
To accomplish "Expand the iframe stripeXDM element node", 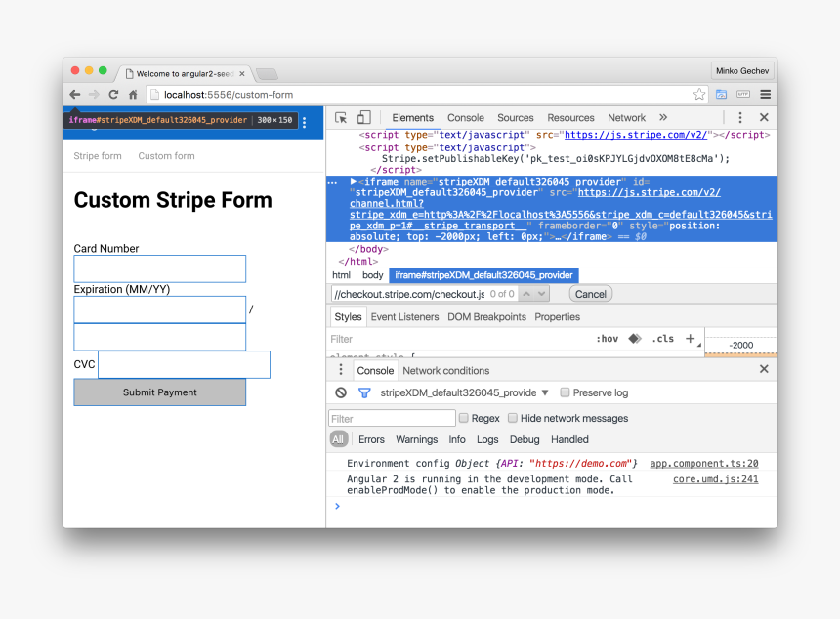I will pyautogui.click(x=353, y=181).
